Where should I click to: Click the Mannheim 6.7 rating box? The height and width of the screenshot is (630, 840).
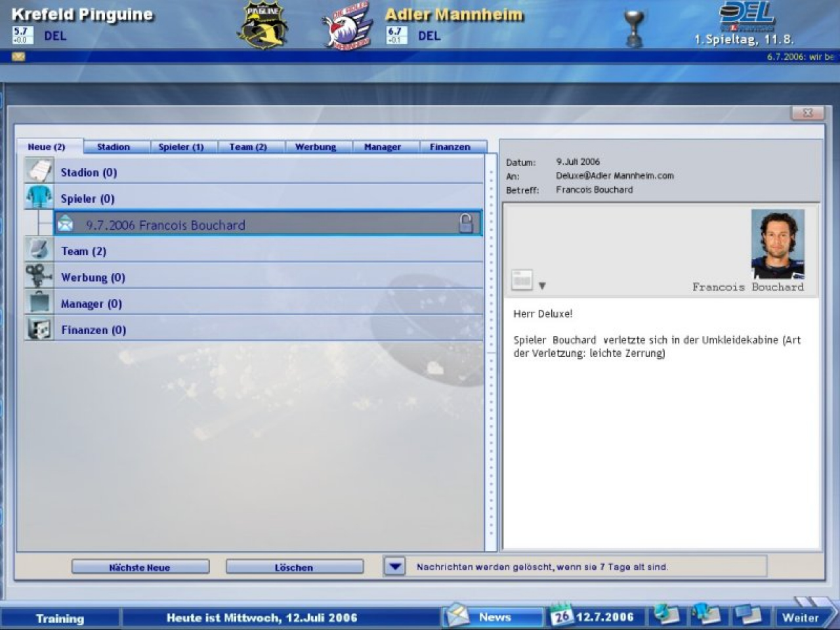(396, 35)
